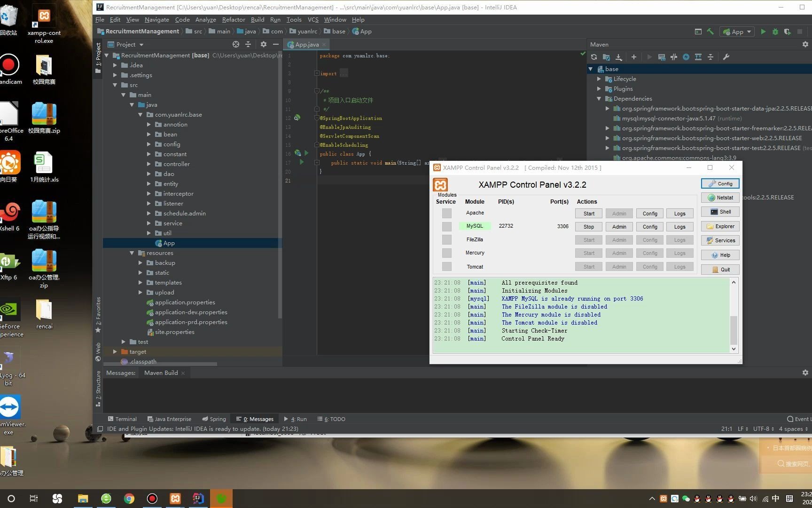This screenshot has height=508, width=812.
Task: Reimport all Maven projects
Action: point(594,57)
